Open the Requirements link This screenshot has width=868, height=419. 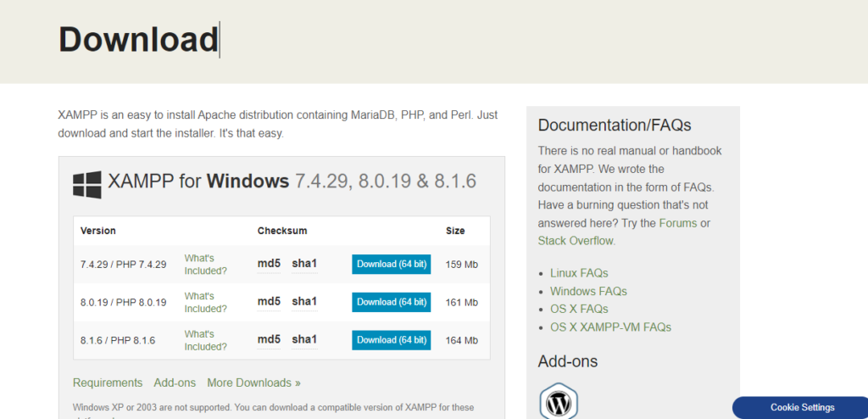click(x=108, y=383)
